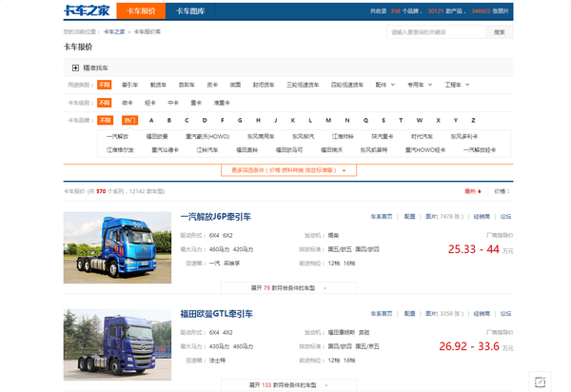Viewport: 571px width, 392px height.
Task: Choose the 重汽HOWO轻卡 brand
Action: click(x=425, y=150)
